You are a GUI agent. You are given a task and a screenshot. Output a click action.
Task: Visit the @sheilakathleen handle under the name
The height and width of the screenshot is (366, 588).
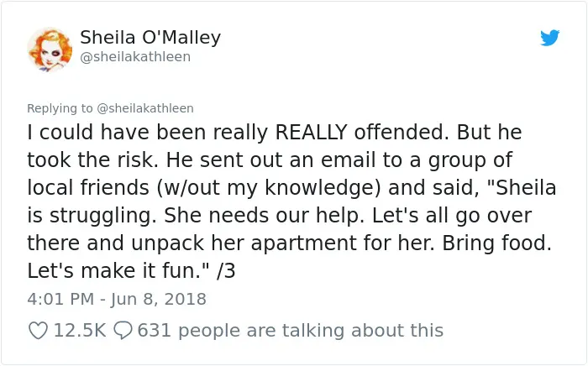[x=135, y=57]
